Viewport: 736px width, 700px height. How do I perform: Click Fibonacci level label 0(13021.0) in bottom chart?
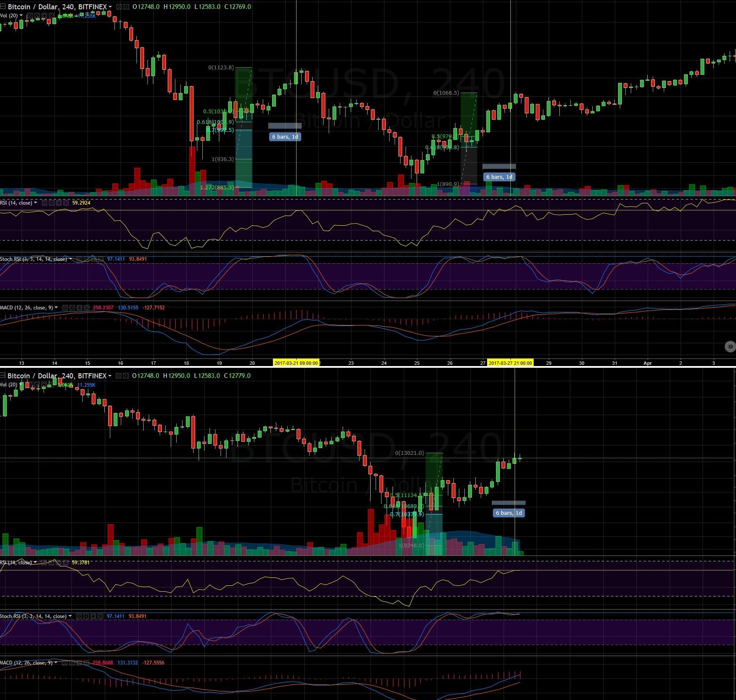pos(409,453)
